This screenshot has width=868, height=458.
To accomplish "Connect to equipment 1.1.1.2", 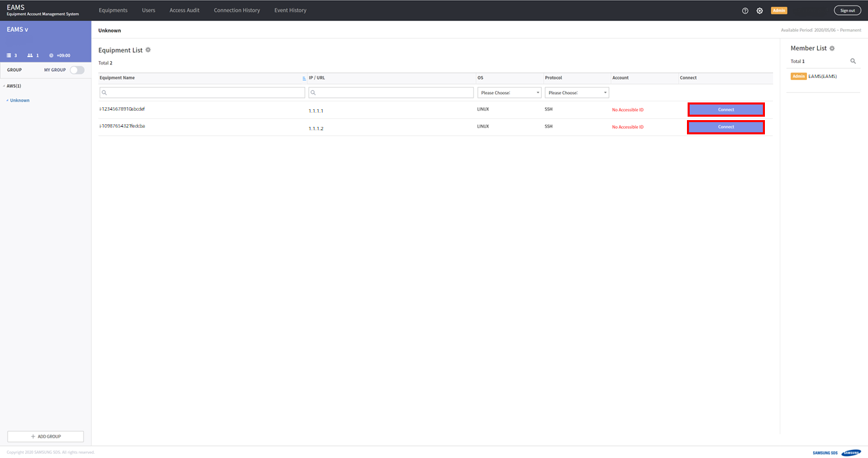I will tap(726, 127).
